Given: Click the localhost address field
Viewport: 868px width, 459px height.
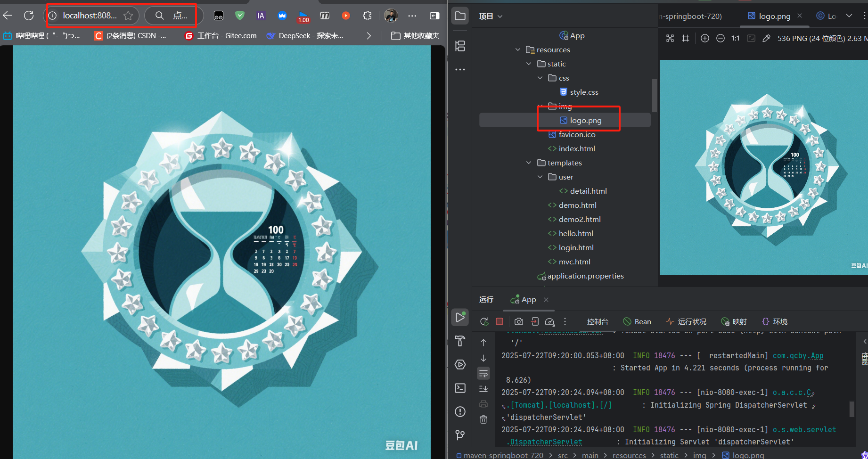Looking at the screenshot, I should 90,16.
